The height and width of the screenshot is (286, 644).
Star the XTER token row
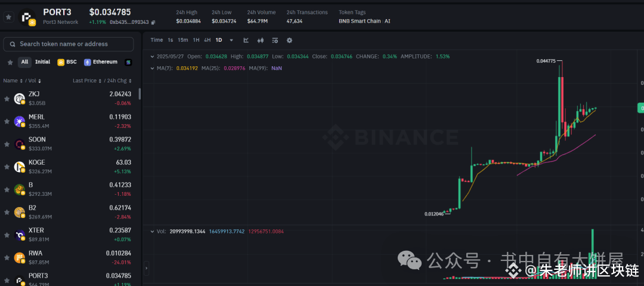pyautogui.click(x=7, y=235)
